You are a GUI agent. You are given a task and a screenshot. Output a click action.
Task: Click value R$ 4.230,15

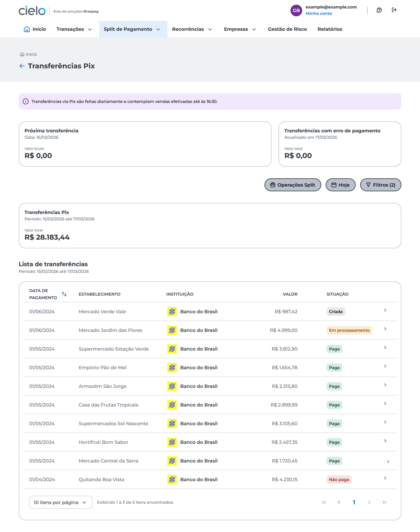tap(285, 479)
